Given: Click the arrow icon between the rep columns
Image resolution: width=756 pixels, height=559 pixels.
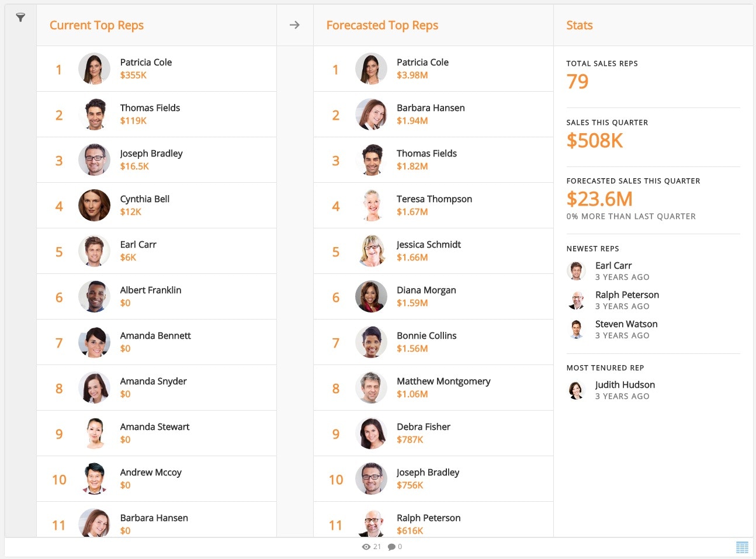Looking at the screenshot, I should tap(294, 25).
